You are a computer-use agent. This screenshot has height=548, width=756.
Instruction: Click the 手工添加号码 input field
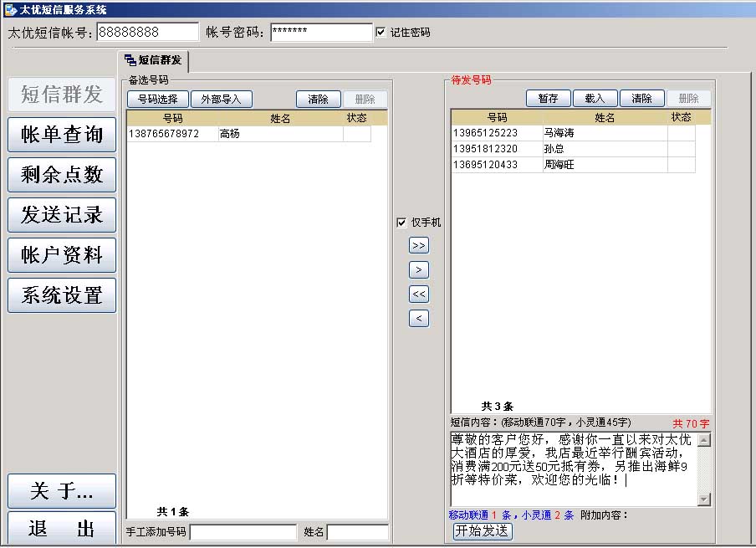(x=243, y=532)
